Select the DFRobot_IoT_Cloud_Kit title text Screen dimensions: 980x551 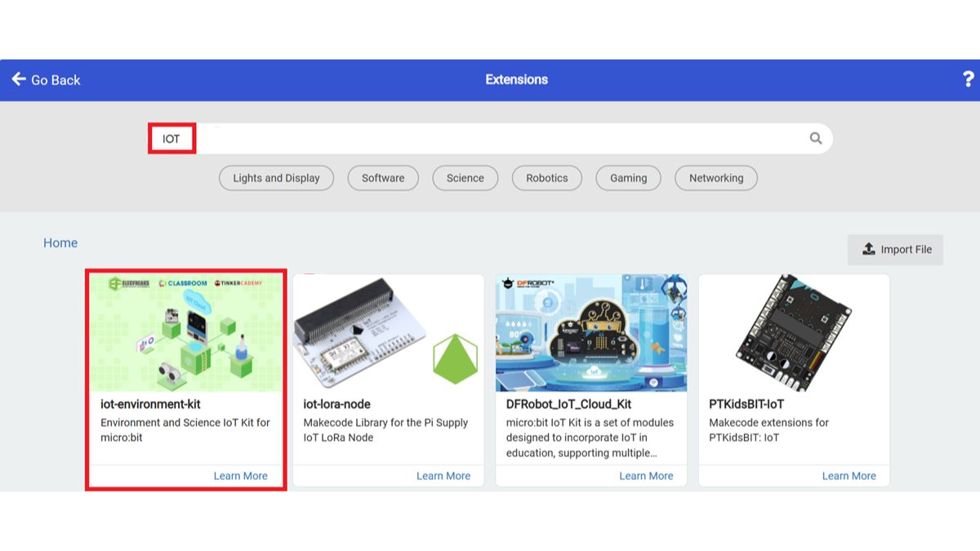click(x=569, y=404)
